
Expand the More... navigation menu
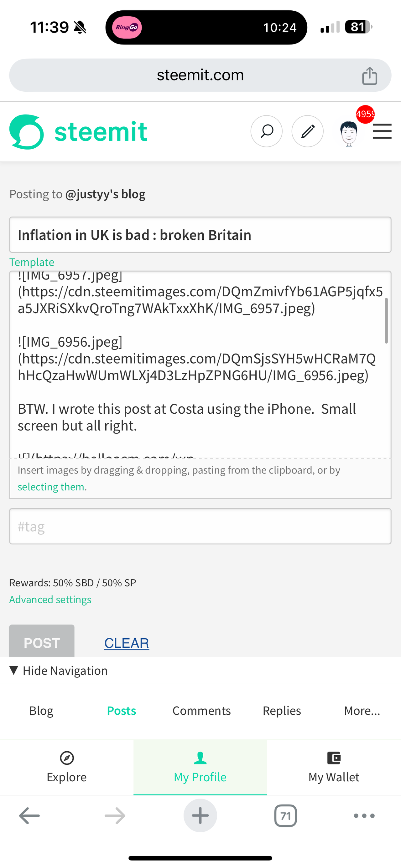(x=362, y=711)
